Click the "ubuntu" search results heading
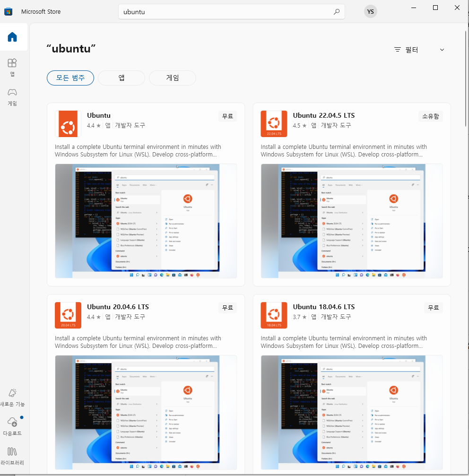Image resolution: width=469 pixels, height=476 pixels. pyautogui.click(x=71, y=49)
